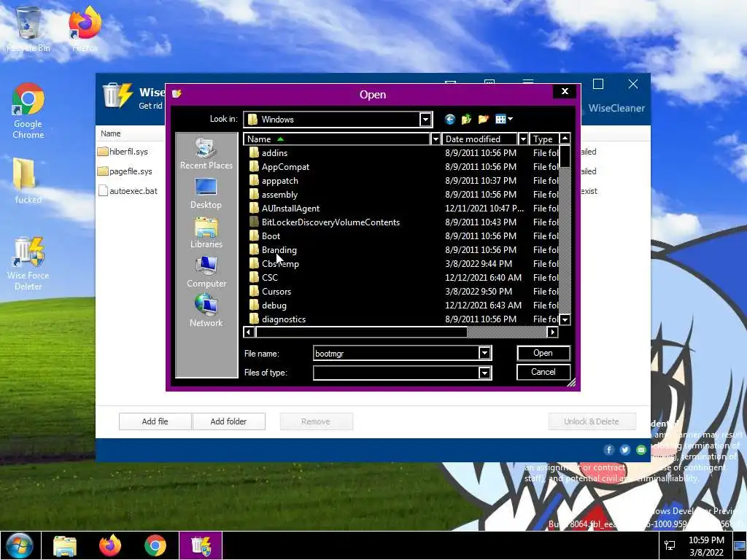Select Network in the places sidebar
Image resolution: width=747 pixels, height=560 pixels.
coord(206,311)
